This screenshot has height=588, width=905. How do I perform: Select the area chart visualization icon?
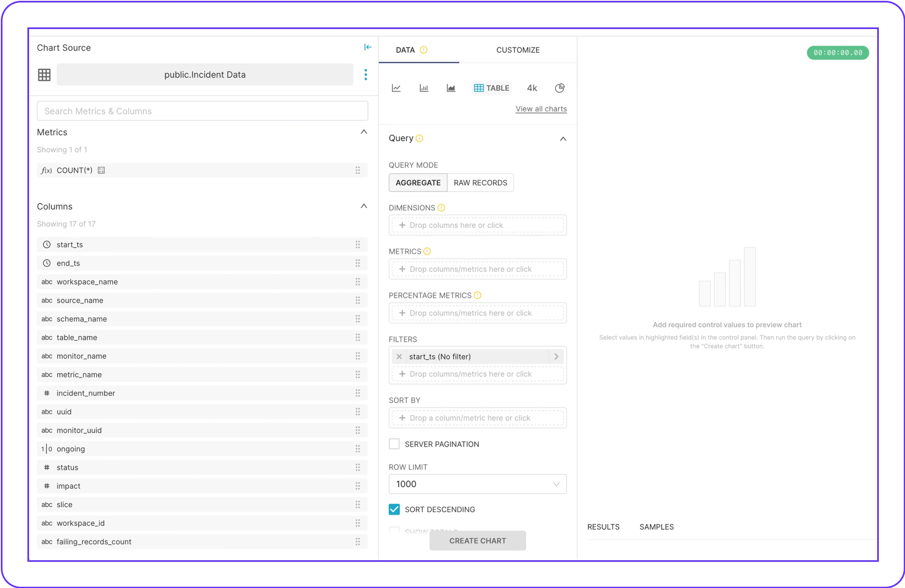pyautogui.click(x=451, y=88)
